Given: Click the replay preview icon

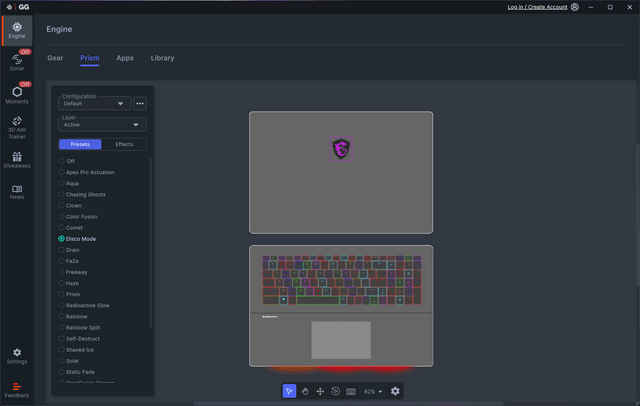Looking at the screenshot, I should (x=335, y=391).
